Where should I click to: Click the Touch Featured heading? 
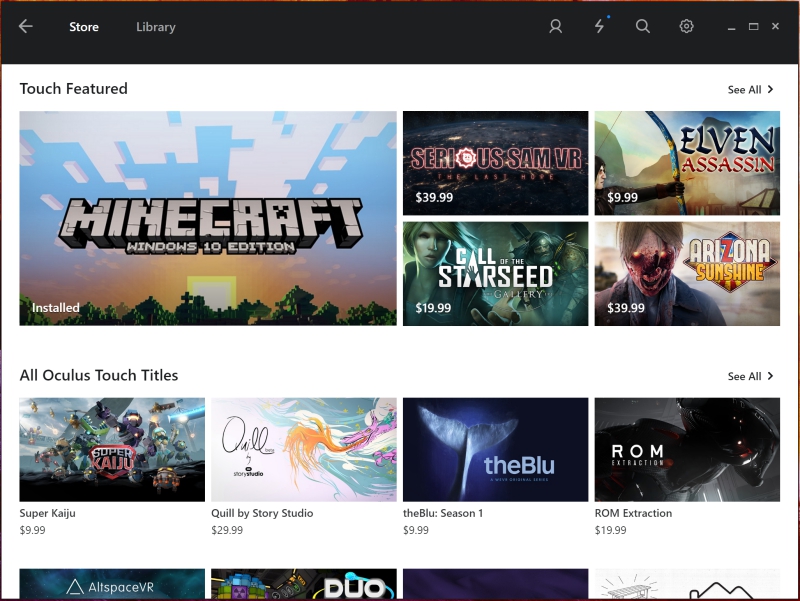(73, 89)
